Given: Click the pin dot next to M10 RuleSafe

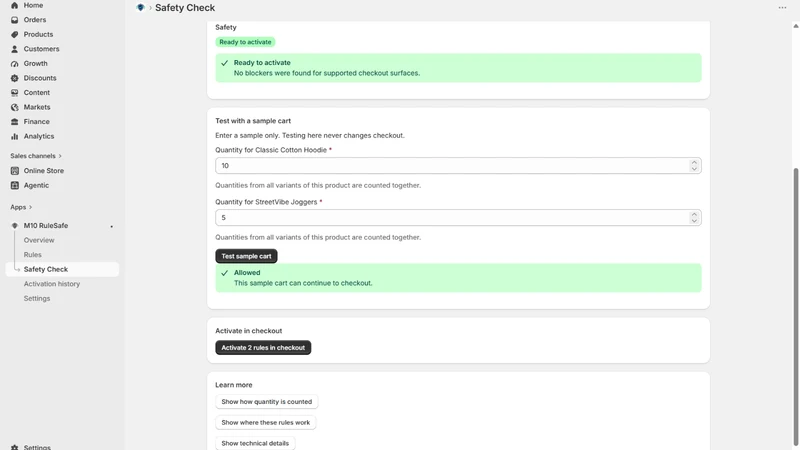Looking at the screenshot, I should click(x=111, y=227).
